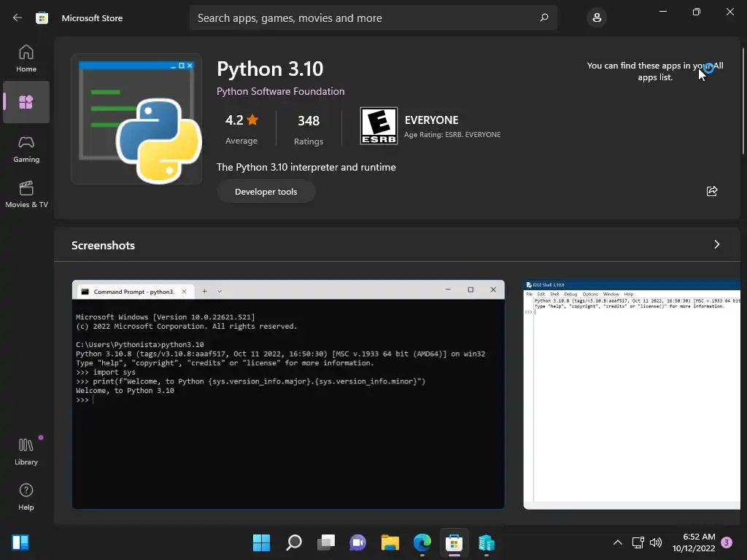Open Home in the sidebar
Viewport: 747px width, 560px height.
point(26,58)
